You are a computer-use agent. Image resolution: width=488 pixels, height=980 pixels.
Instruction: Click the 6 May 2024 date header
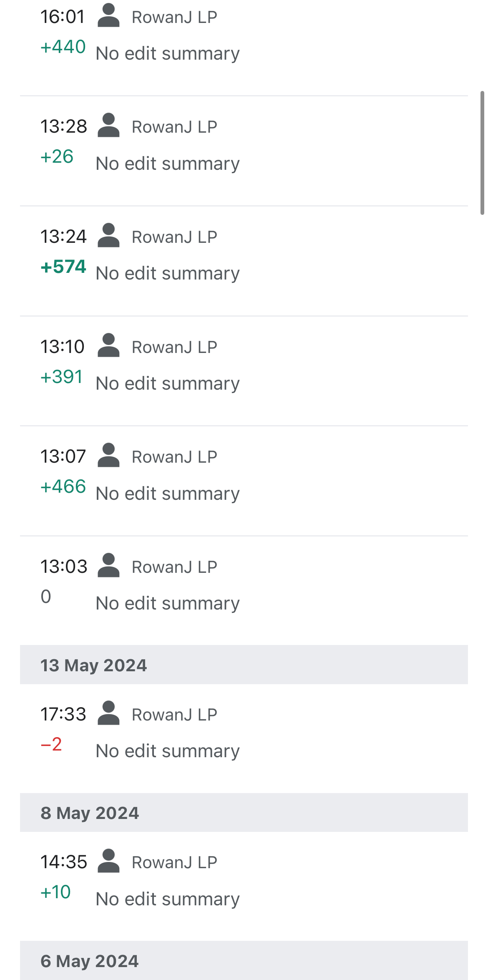(x=90, y=961)
